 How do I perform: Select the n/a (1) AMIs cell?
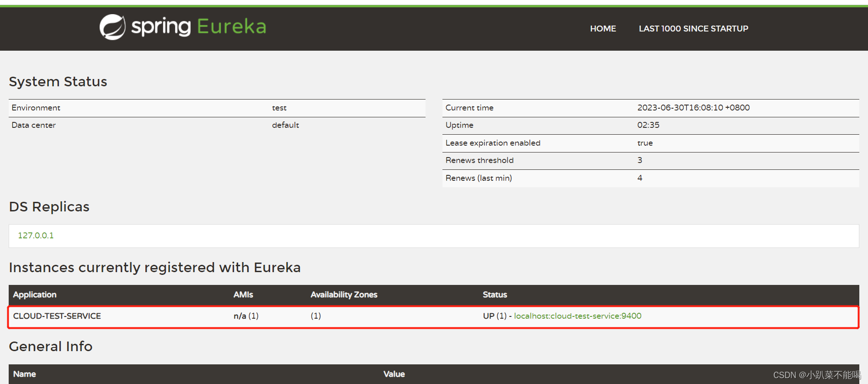pyautogui.click(x=246, y=316)
